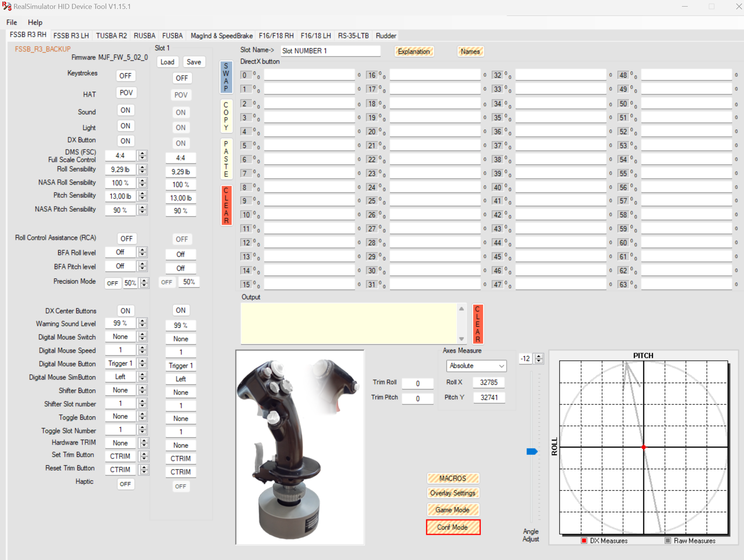Click the Names button
This screenshot has height=560, width=744.
[470, 52]
